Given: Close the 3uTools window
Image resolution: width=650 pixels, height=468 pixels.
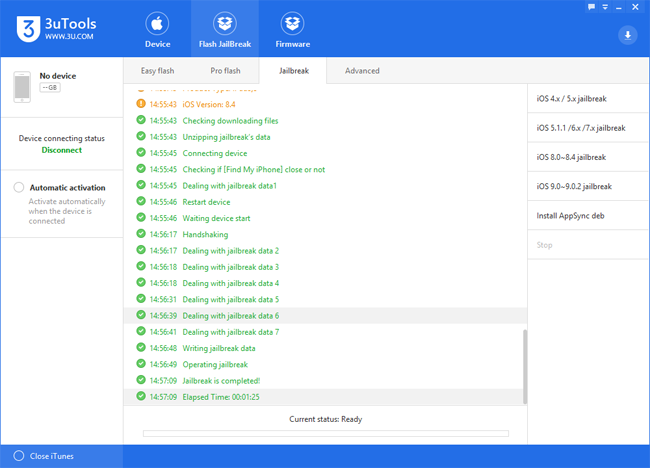Looking at the screenshot, I should (x=635, y=7).
